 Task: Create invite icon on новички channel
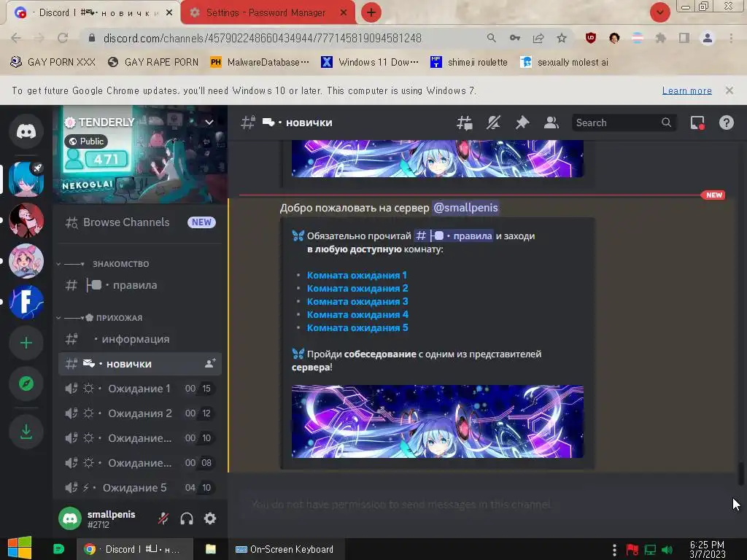[x=209, y=364]
